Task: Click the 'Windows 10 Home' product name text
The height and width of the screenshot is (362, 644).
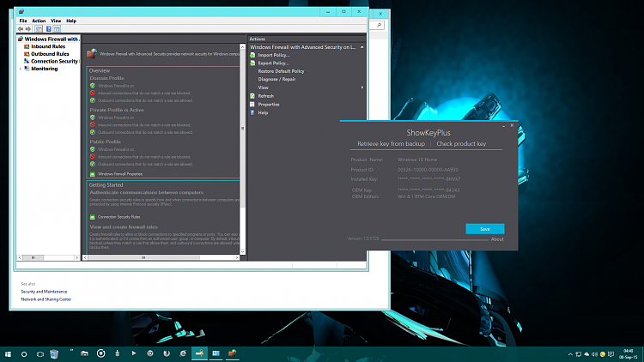Action: tap(416, 160)
